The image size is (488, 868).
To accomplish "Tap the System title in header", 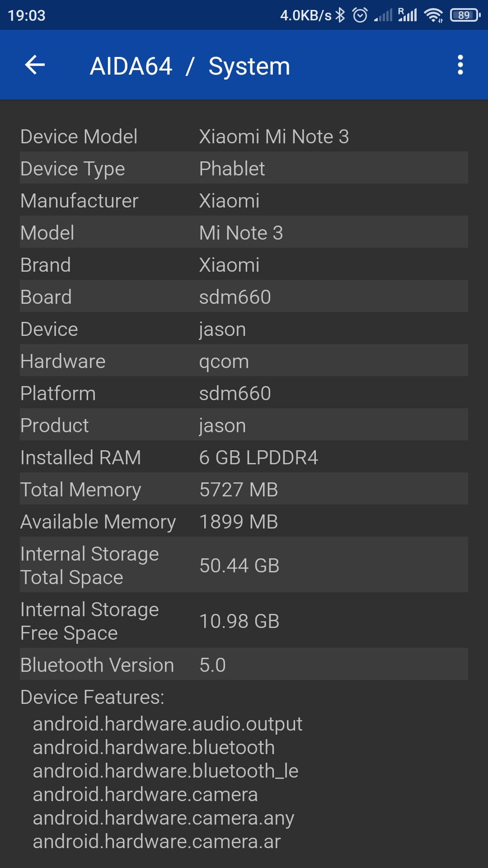I will (x=249, y=65).
